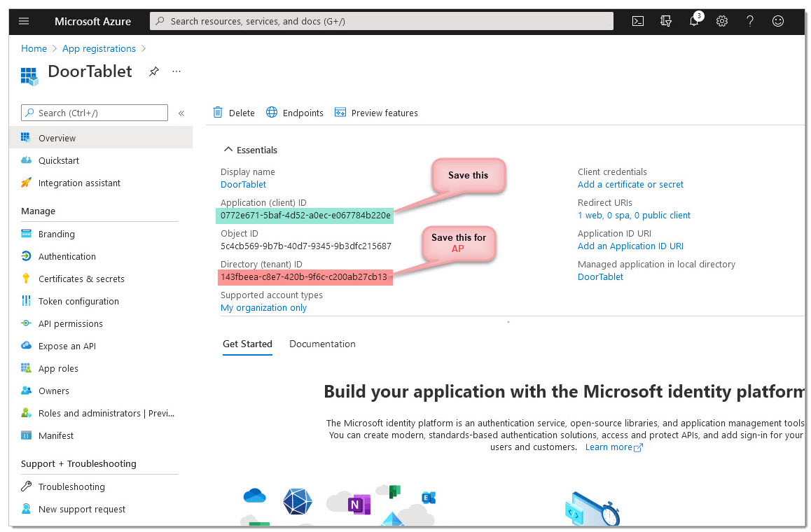811x532 pixels.
Task: Open the directory and subscription filter icon
Action: click(665, 21)
